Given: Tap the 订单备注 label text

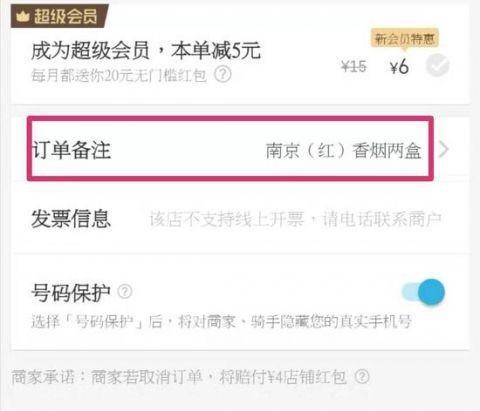Looking at the screenshot, I should coord(71,150).
